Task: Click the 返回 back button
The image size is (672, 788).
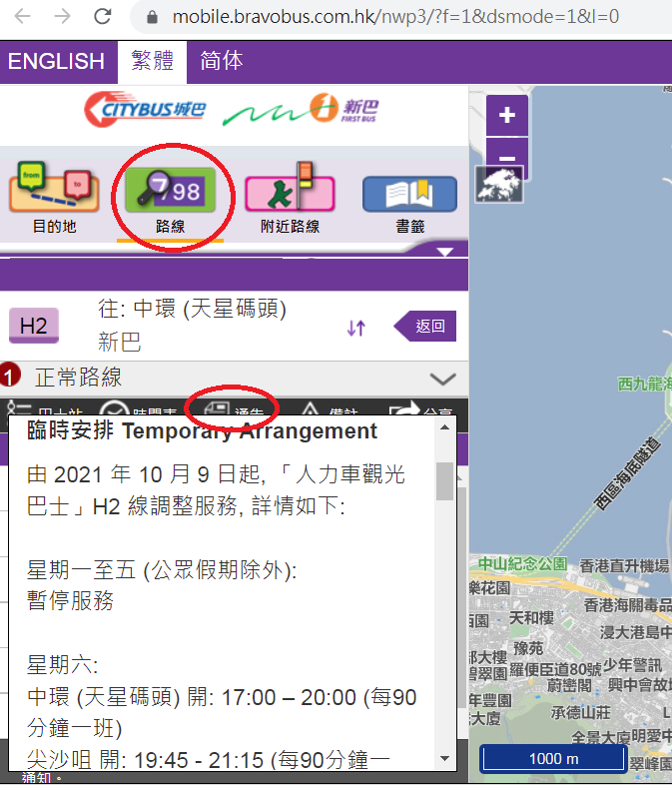Action: click(424, 327)
